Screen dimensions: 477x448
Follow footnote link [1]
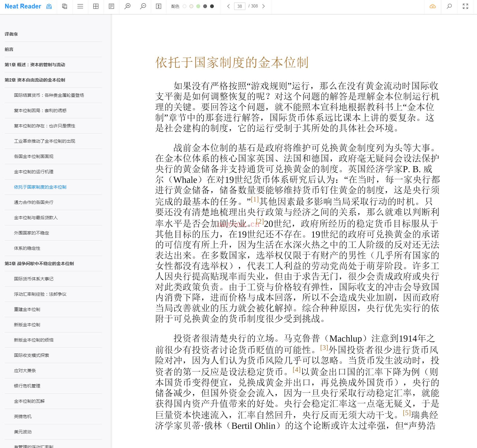click(x=255, y=199)
